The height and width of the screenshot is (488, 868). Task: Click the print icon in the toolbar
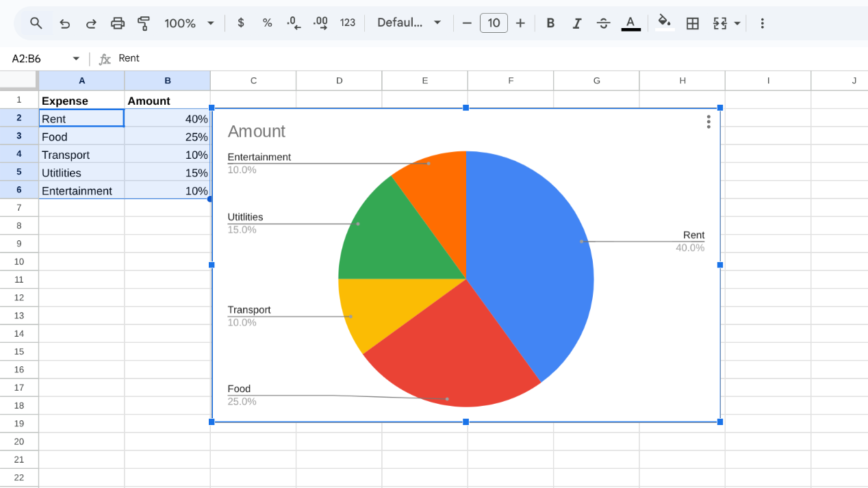click(x=118, y=23)
